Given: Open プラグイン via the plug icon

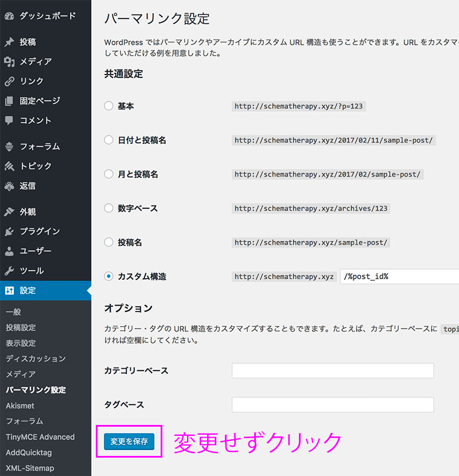Looking at the screenshot, I should 10,231.
